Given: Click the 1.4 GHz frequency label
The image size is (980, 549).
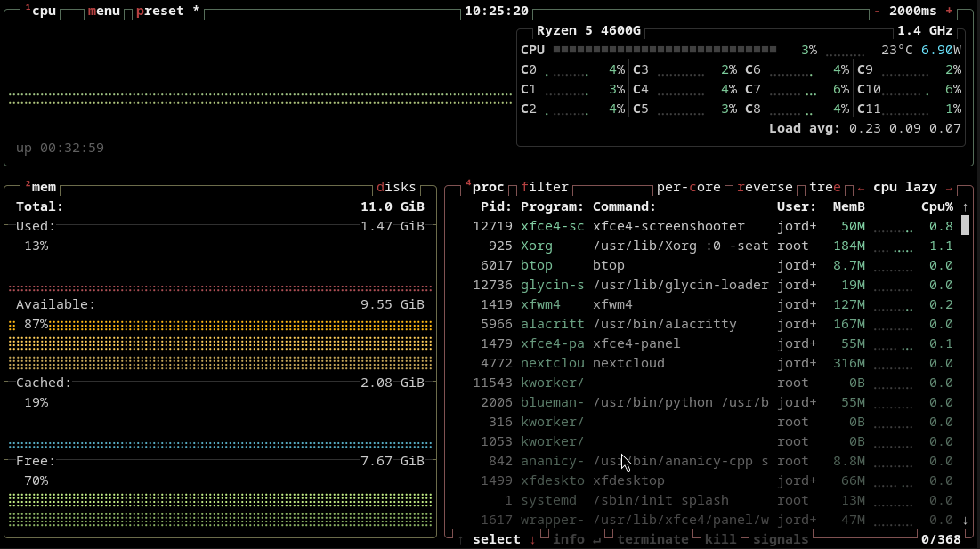Looking at the screenshot, I should click(x=925, y=30).
